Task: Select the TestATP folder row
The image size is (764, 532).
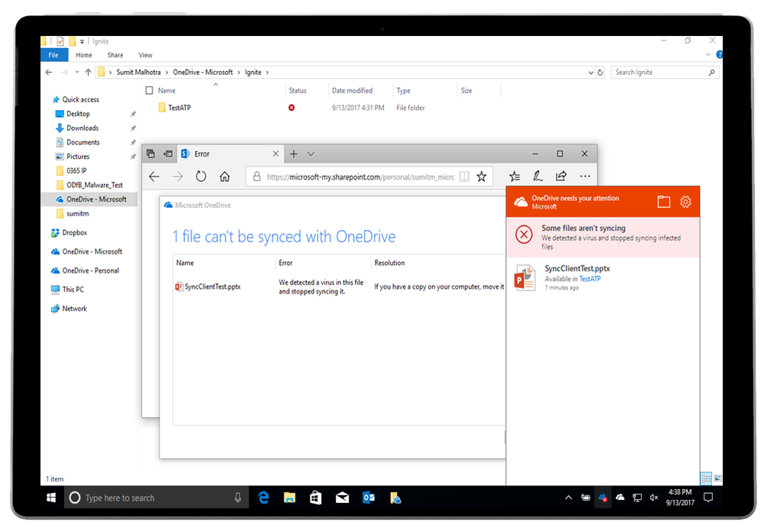Action: tap(321, 108)
